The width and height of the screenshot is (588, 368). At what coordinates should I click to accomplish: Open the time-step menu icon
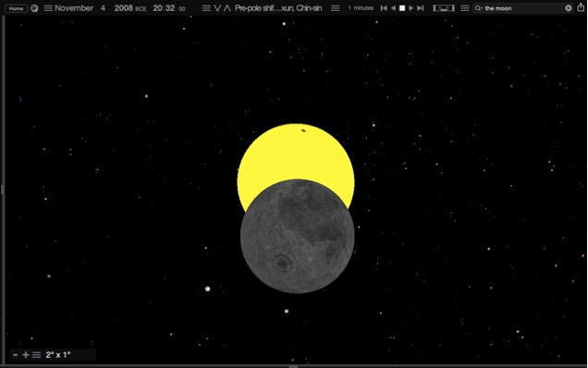336,8
